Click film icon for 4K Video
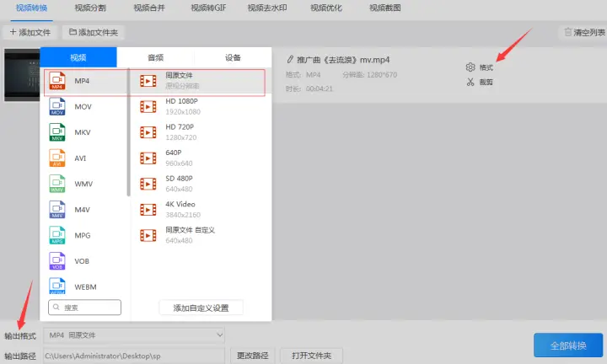 click(x=148, y=209)
